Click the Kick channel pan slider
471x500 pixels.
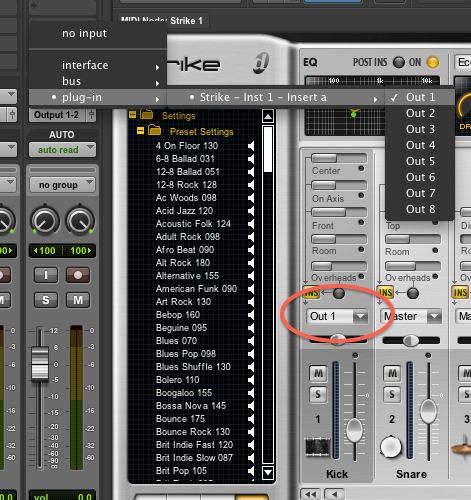(338, 339)
